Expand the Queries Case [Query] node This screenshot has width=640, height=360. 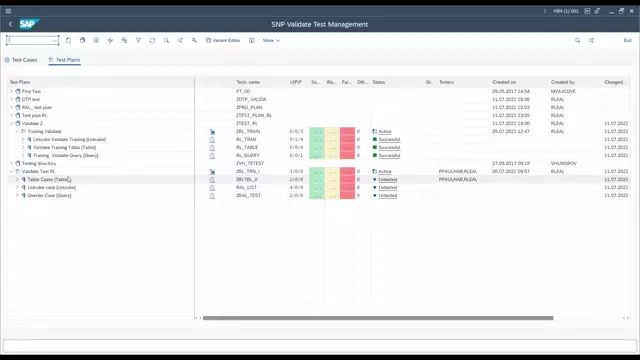coord(17,196)
